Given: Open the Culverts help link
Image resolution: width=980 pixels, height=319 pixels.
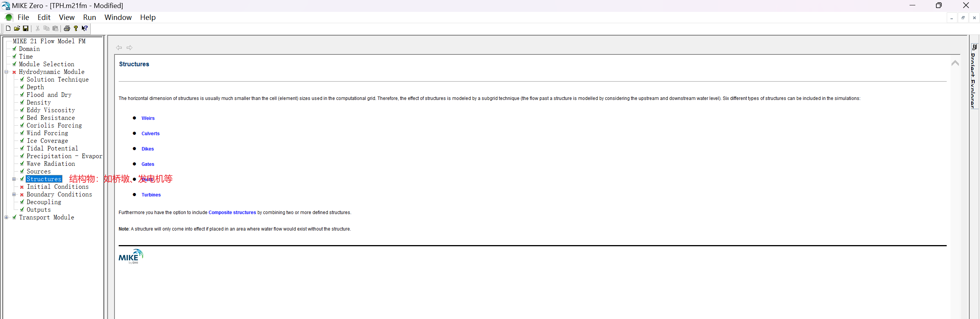Looking at the screenshot, I should tap(150, 134).
